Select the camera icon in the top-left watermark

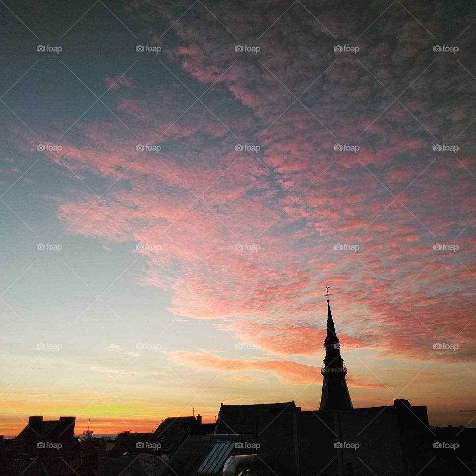point(41,50)
